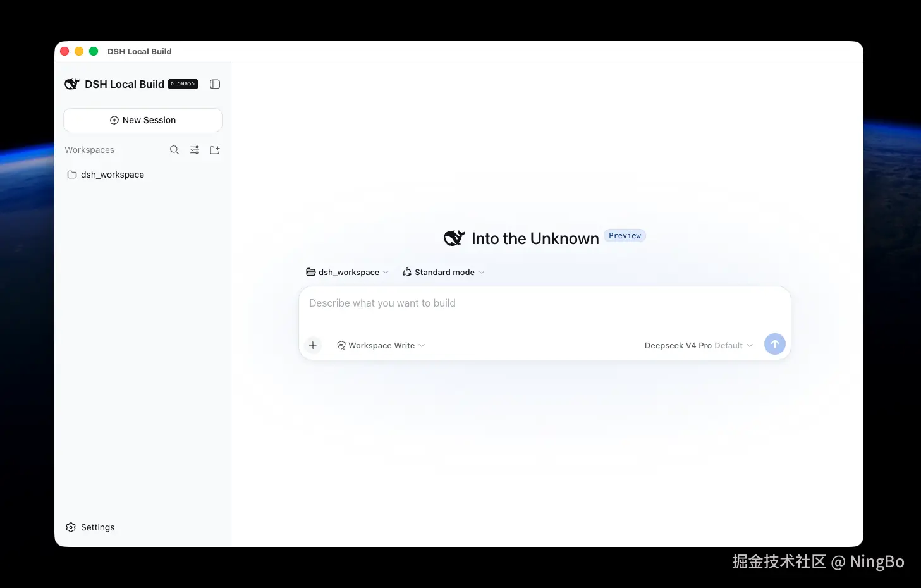
Task: Add new workspace folder icon
Action: point(215,150)
